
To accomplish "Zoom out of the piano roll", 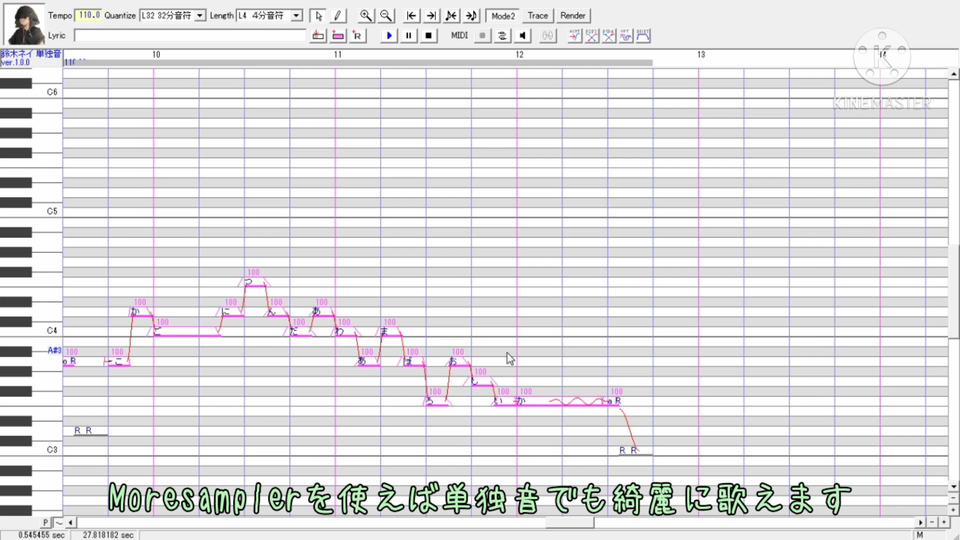I will (x=386, y=15).
